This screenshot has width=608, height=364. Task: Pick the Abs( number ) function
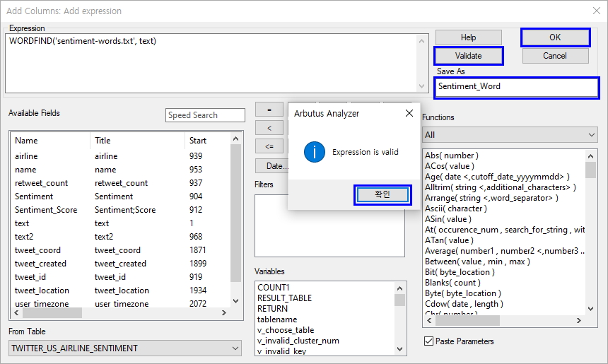click(x=451, y=155)
